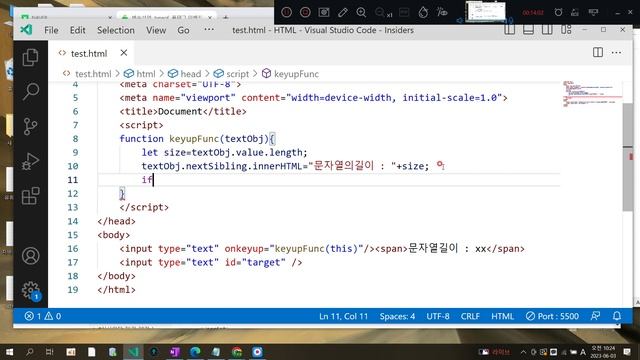Open Microsoft Edge from taskbar

195,352
